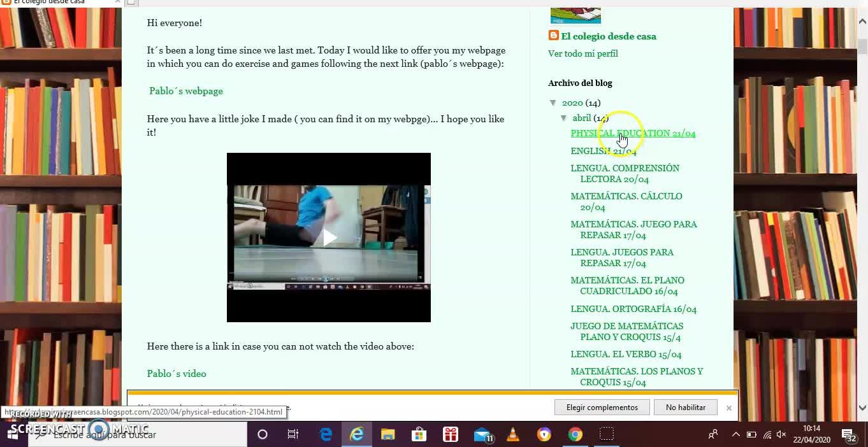The image size is (868, 447).
Task: Launch VLC media player from taskbar
Action: [512, 434]
